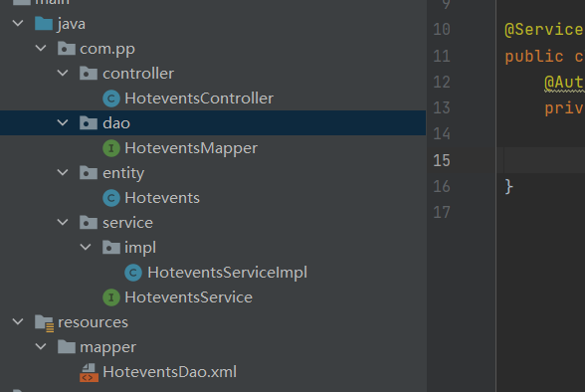This screenshot has width=585, height=392.
Task: Click the closing brace on line 16
Action: pos(509,186)
